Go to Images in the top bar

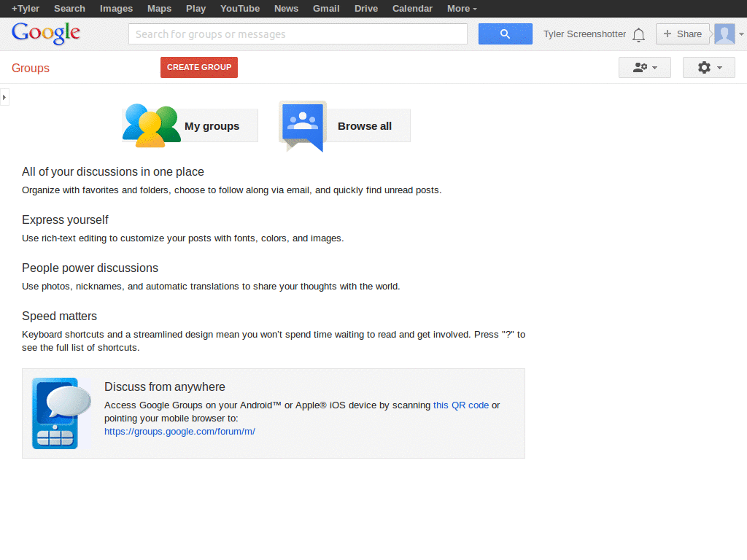(x=116, y=9)
